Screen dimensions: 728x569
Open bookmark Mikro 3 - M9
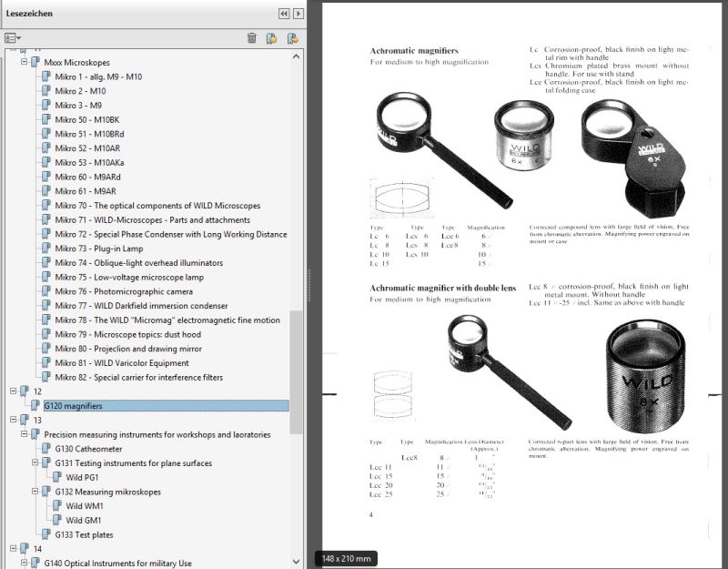pos(78,106)
